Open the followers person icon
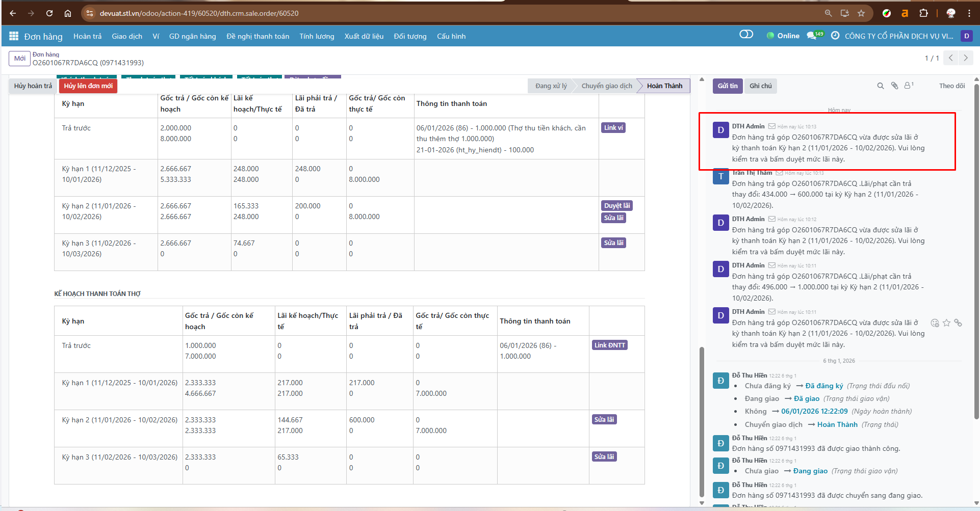This screenshot has height=511, width=980. [x=908, y=86]
